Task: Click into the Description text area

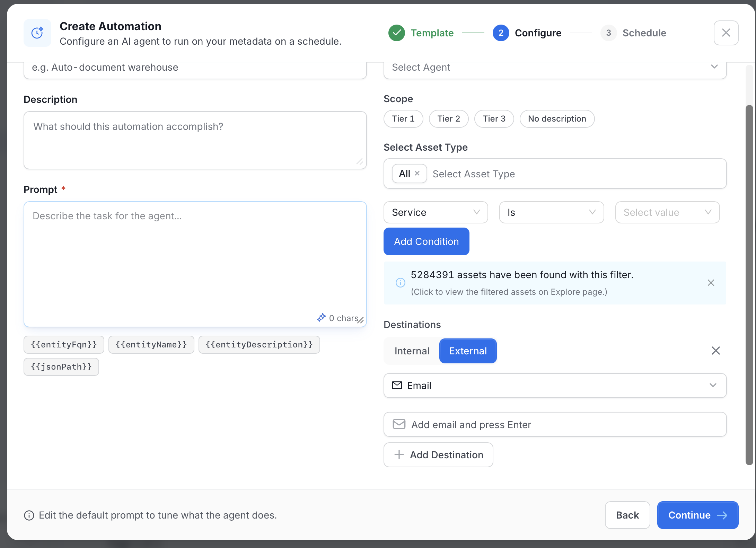Action: (x=195, y=140)
